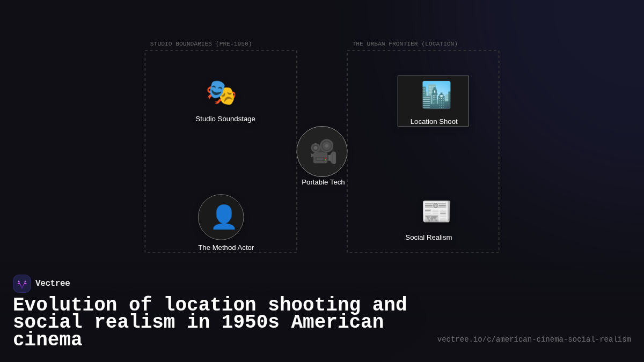Select the STUDIO BOUNDARIES header label

(x=201, y=43)
